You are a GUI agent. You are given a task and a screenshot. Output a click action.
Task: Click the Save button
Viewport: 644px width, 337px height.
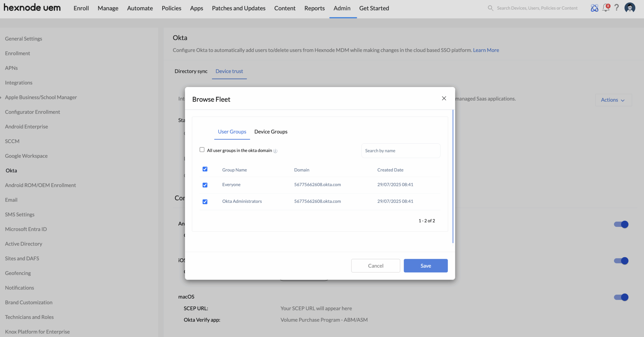click(425, 266)
